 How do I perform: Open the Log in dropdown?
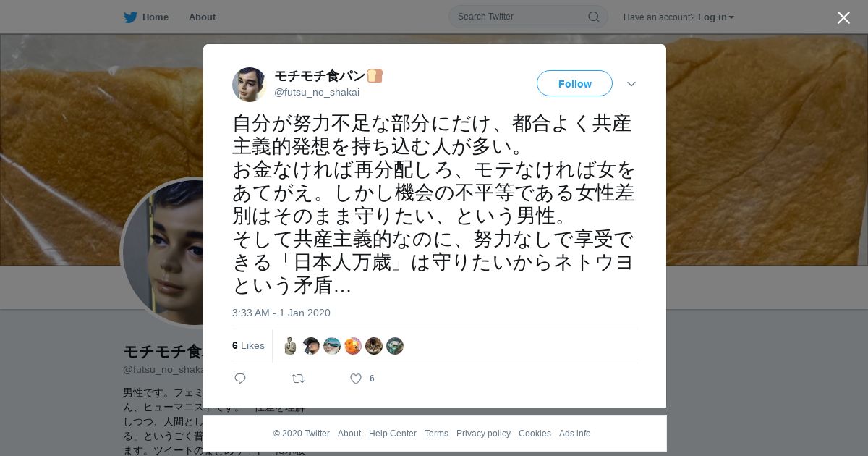tap(716, 17)
